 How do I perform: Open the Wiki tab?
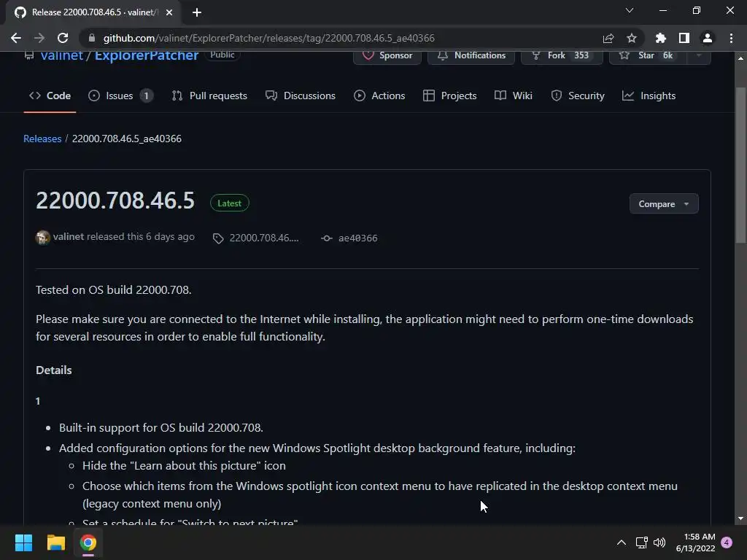point(514,96)
